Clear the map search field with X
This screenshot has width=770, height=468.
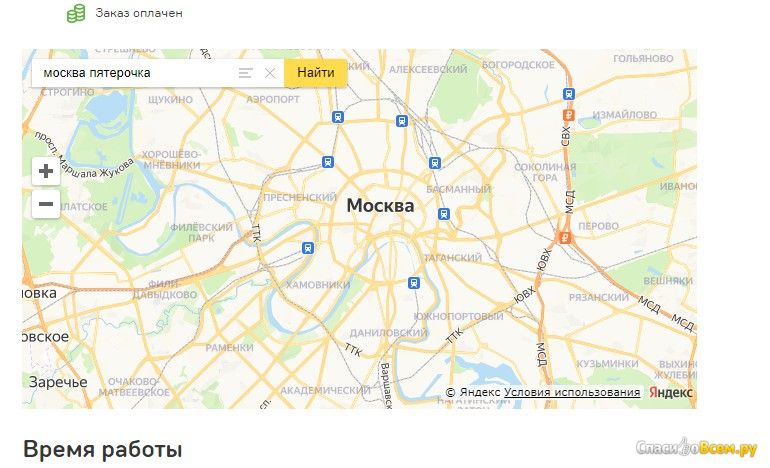click(270, 73)
